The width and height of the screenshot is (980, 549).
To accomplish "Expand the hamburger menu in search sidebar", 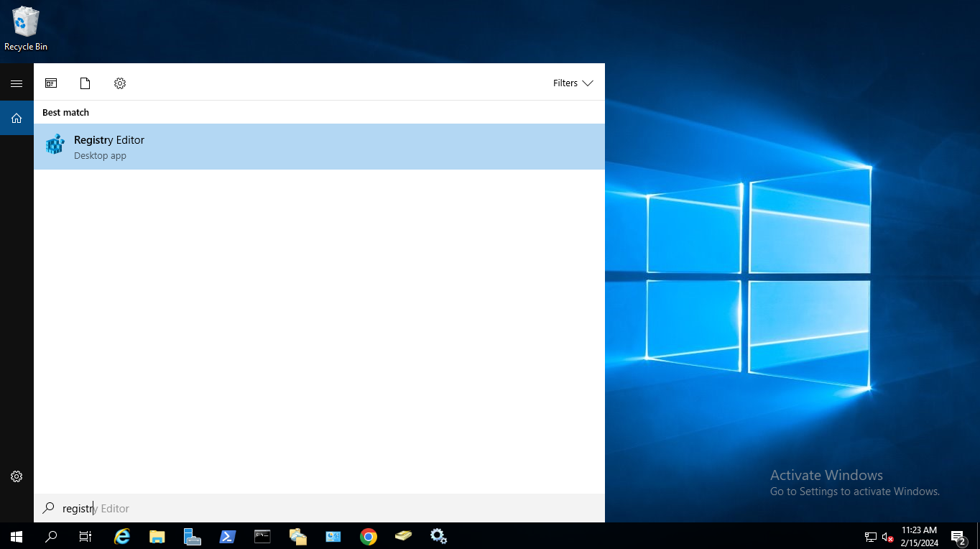I will [17, 83].
